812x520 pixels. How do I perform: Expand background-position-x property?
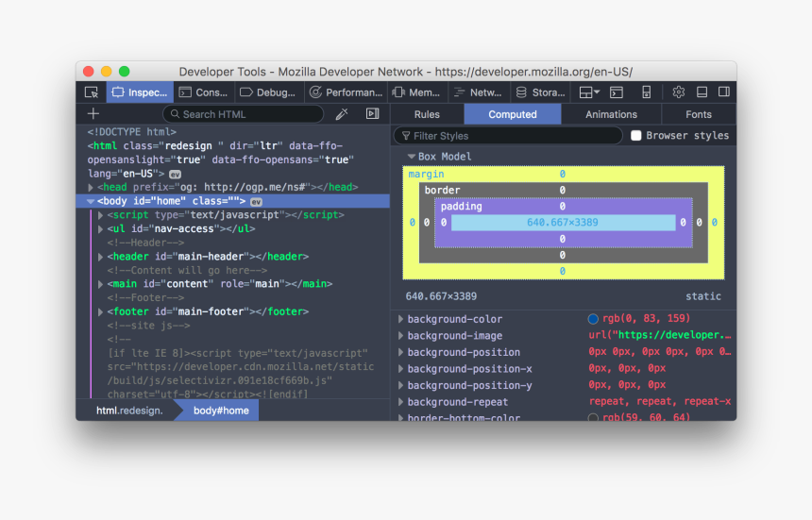coord(400,369)
